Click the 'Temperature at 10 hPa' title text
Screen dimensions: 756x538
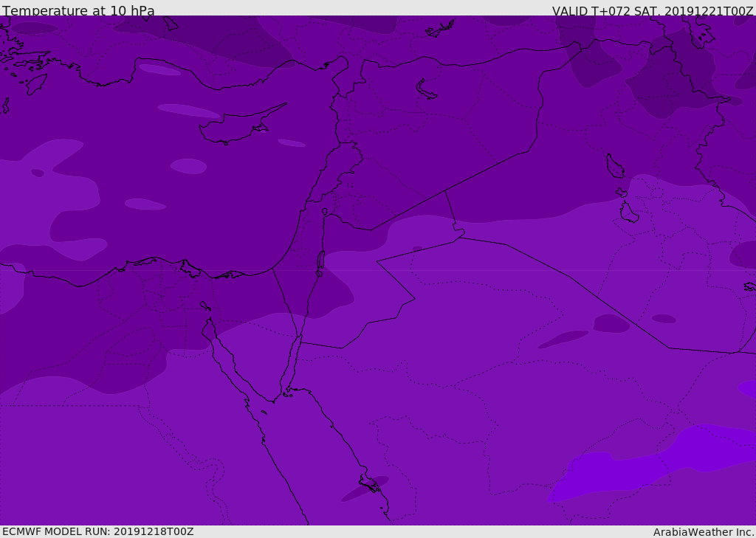click(x=78, y=10)
